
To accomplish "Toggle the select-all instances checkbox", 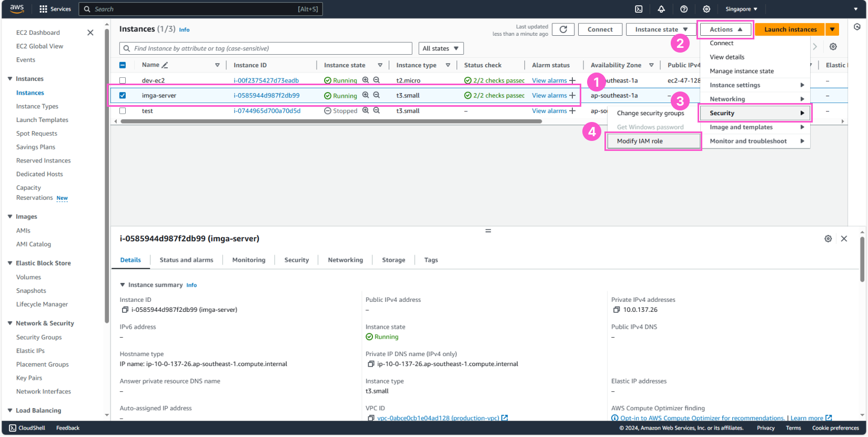I will [123, 65].
